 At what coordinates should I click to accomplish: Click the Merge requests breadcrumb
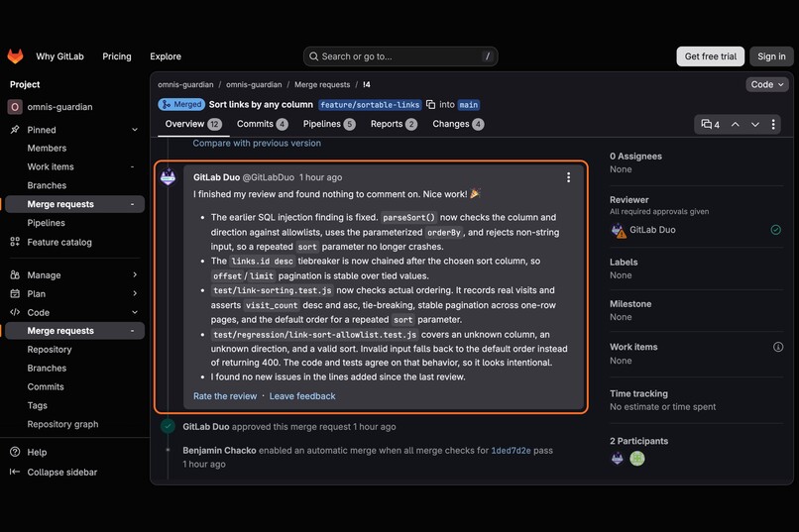coord(322,84)
